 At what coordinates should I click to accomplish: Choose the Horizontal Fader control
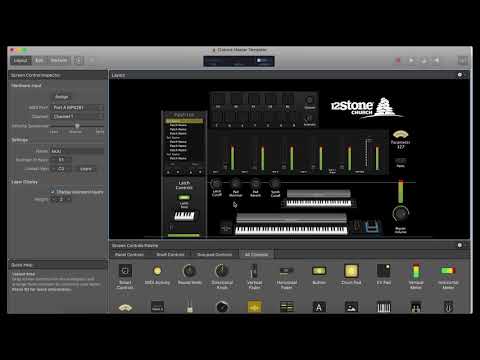coord(286,276)
